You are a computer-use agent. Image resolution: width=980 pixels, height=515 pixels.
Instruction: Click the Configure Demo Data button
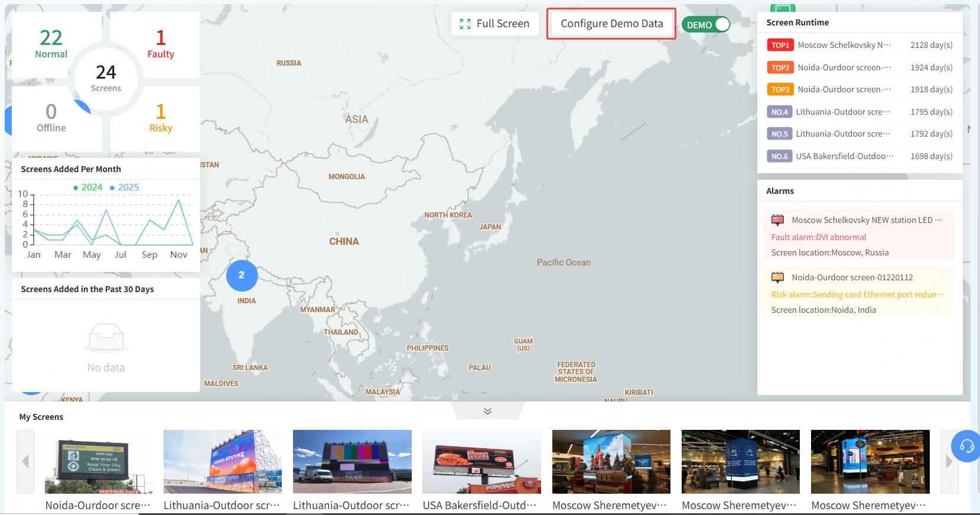[611, 24]
